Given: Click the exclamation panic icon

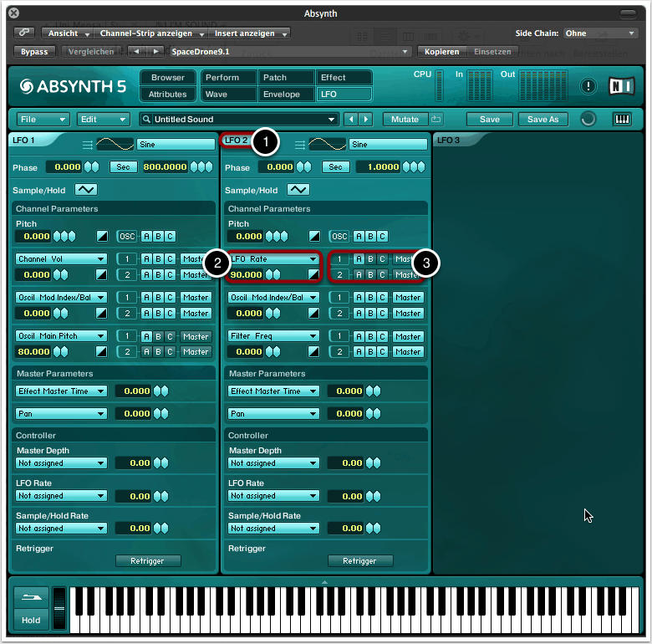Looking at the screenshot, I should tap(588, 85).
